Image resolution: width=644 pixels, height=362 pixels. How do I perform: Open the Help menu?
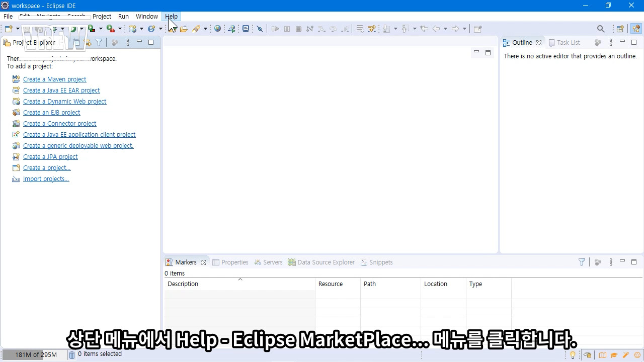pyautogui.click(x=171, y=17)
